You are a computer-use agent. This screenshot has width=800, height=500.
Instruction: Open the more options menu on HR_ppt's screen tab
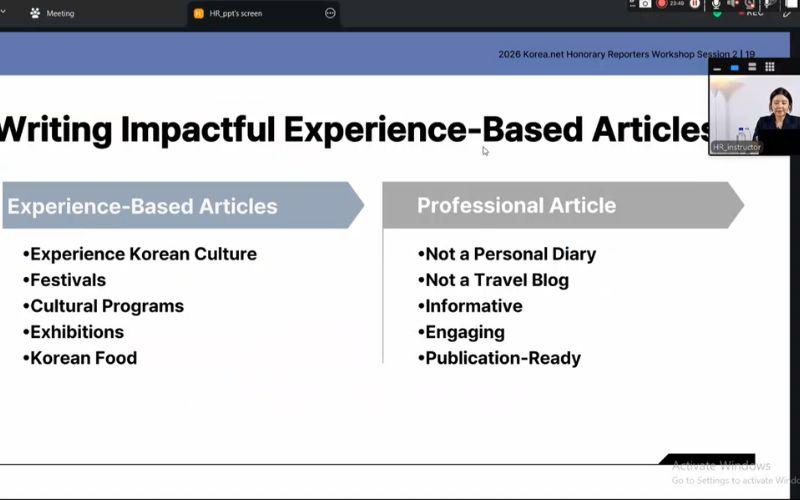coord(330,13)
